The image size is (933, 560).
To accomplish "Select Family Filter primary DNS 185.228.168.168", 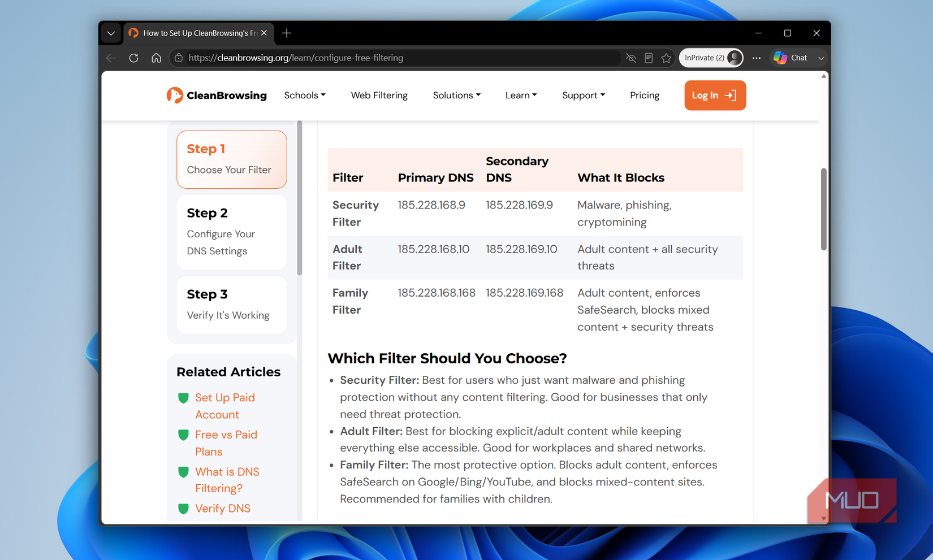I will point(437,293).
